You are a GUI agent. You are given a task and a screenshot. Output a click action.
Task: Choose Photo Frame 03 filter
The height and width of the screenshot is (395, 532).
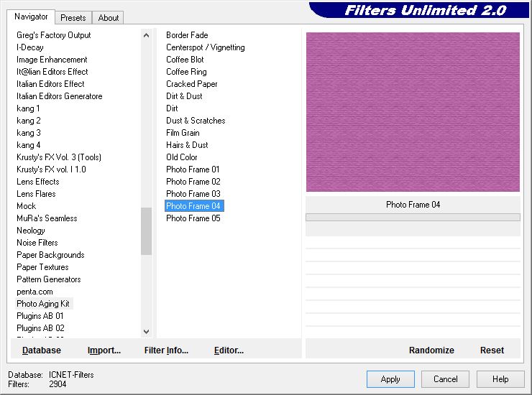point(193,194)
